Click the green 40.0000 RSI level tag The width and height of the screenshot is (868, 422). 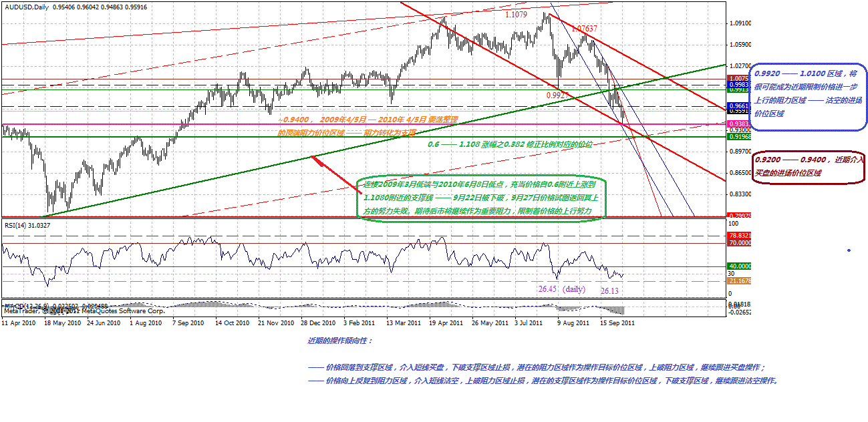pos(738,266)
